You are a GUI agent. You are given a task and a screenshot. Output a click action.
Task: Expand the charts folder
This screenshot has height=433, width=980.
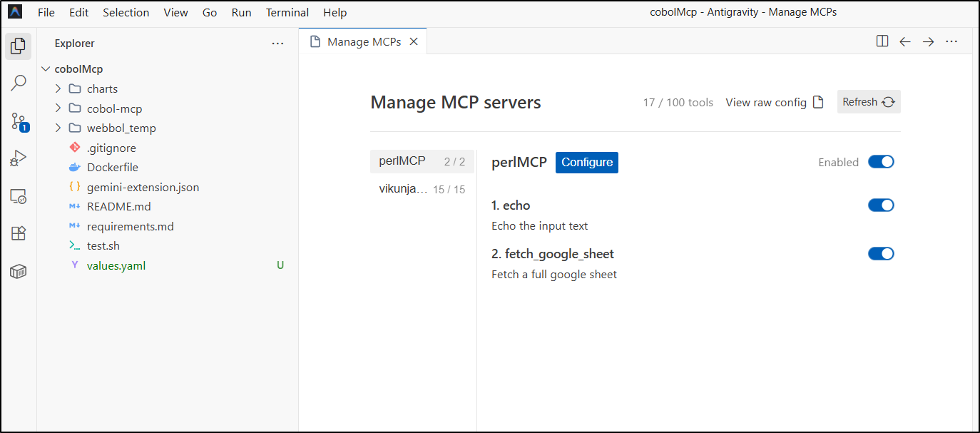click(102, 89)
